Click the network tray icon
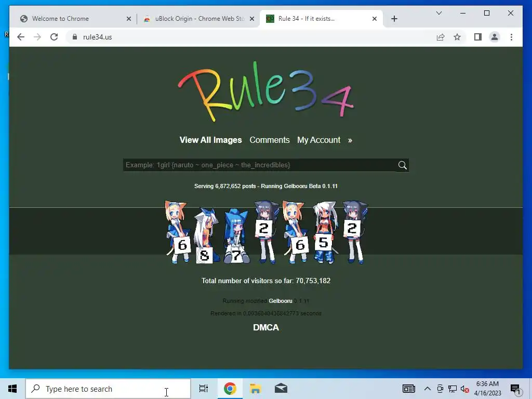This screenshot has height=399, width=532. tap(453, 389)
